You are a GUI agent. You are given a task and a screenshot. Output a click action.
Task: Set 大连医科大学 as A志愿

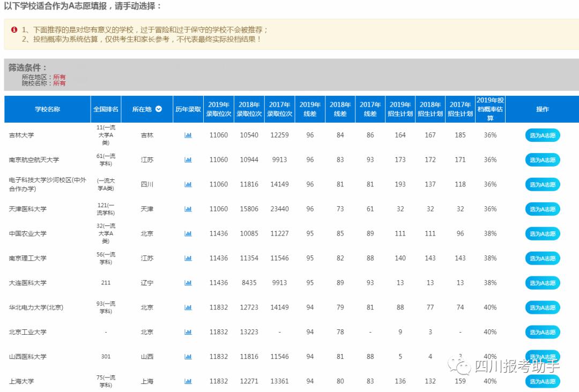pos(543,283)
